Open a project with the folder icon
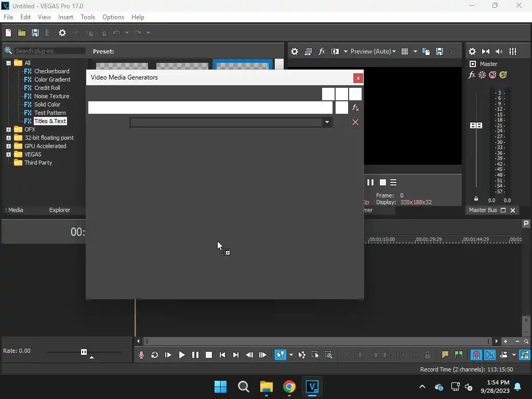The width and height of the screenshot is (532, 399). [22, 33]
